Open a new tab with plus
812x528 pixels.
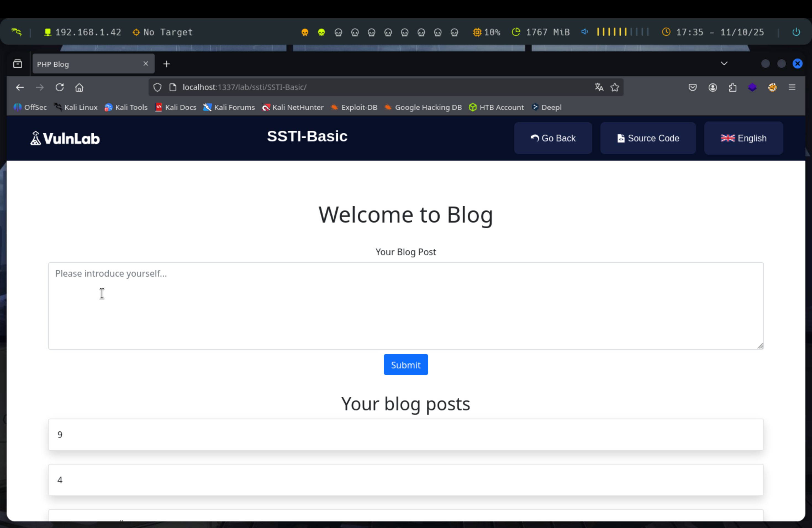coord(167,64)
